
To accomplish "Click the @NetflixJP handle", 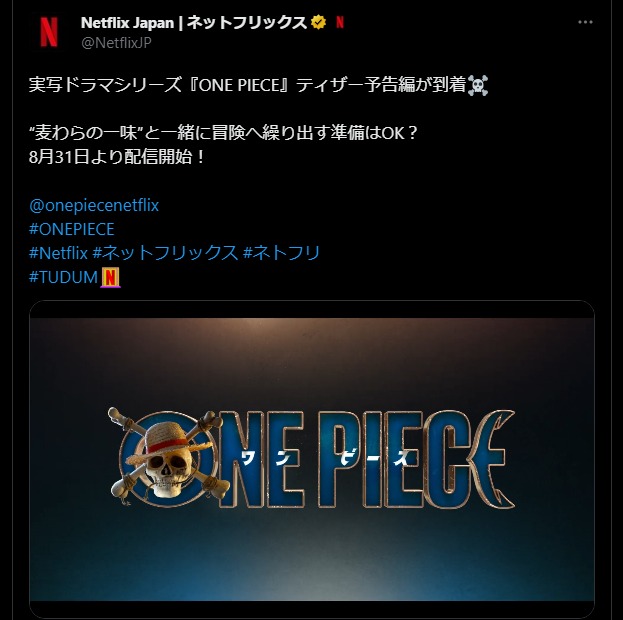I will pyautogui.click(x=116, y=43).
